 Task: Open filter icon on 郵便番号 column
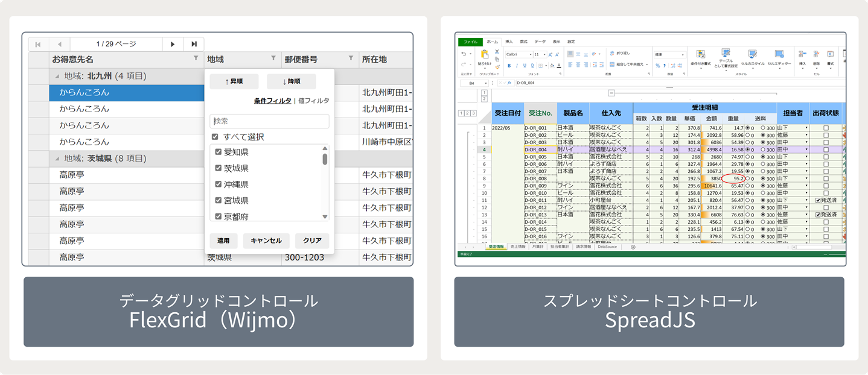coord(351,58)
